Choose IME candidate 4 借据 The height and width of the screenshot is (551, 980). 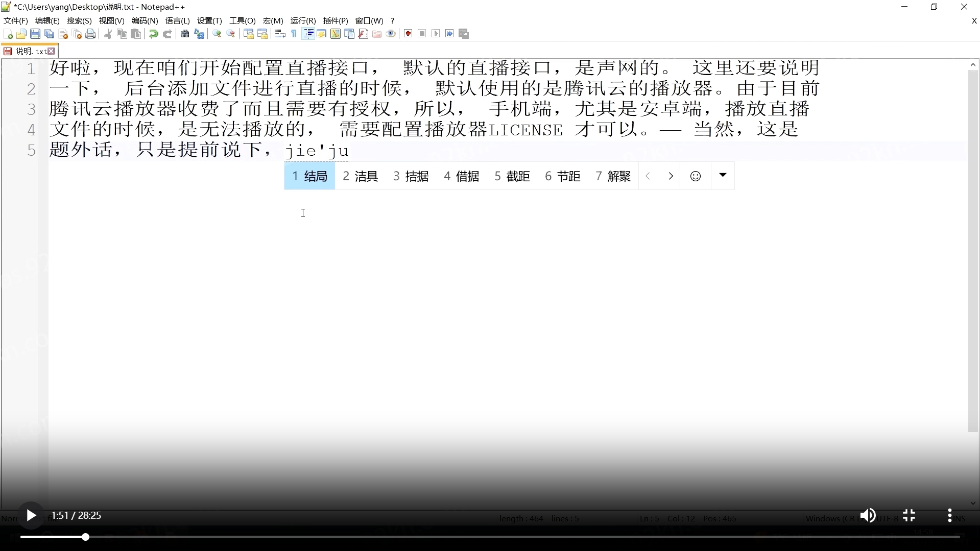tap(461, 176)
